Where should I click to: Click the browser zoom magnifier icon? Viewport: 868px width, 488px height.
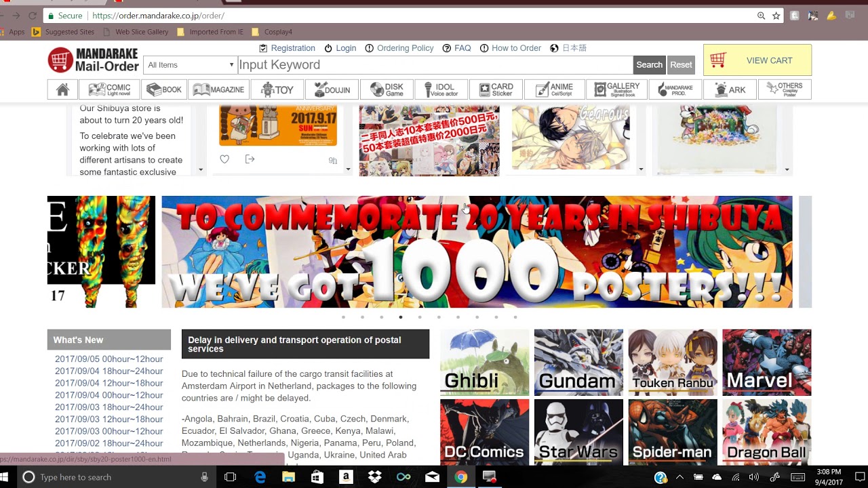(x=761, y=16)
